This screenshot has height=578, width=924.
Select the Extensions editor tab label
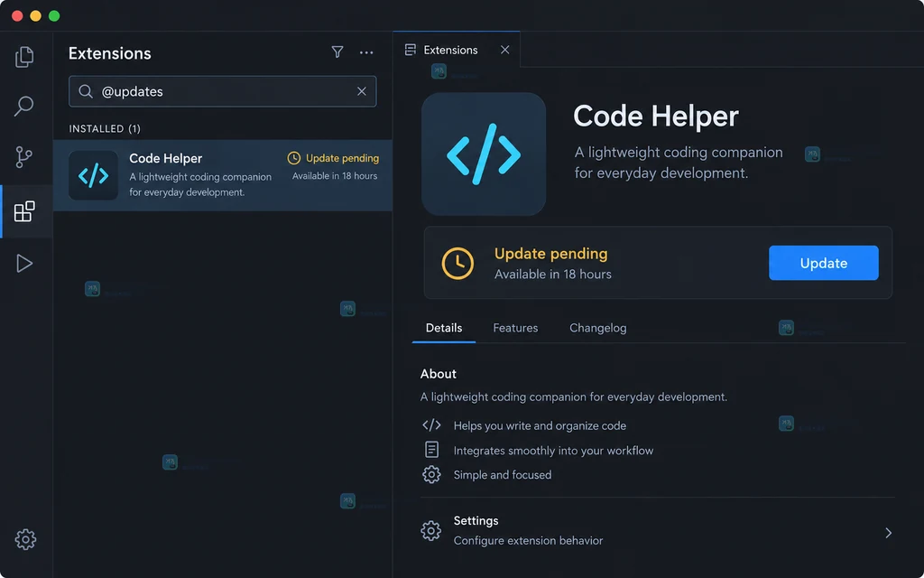click(x=451, y=51)
